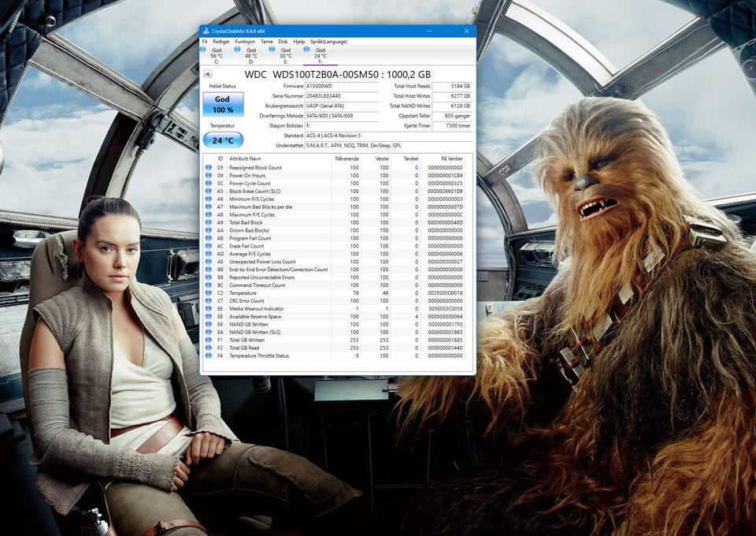Click the Standard field ACS-4 Revision 5
This screenshot has width=756, height=536.
(x=388, y=136)
